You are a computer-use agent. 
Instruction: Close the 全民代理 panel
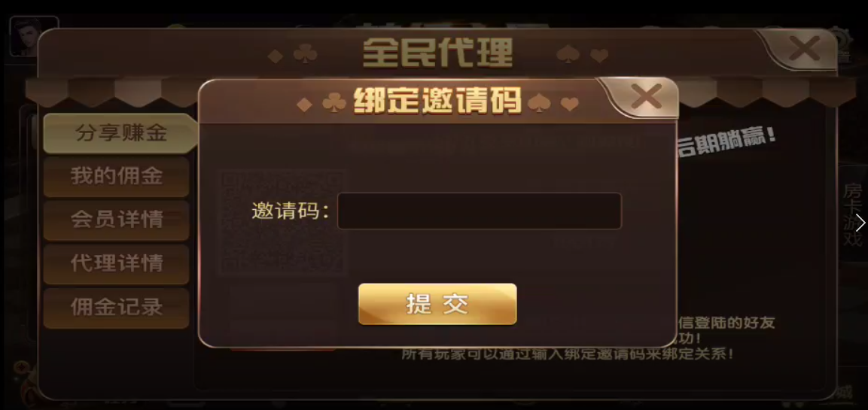pyautogui.click(x=804, y=49)
